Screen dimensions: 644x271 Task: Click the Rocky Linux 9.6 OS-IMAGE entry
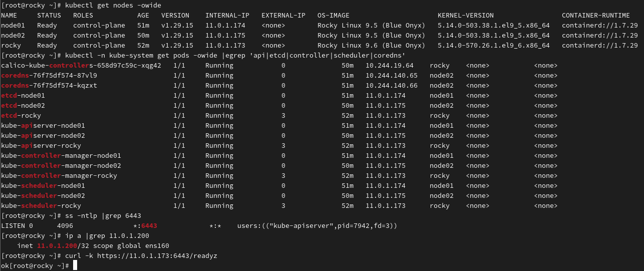tap(371, 45)
